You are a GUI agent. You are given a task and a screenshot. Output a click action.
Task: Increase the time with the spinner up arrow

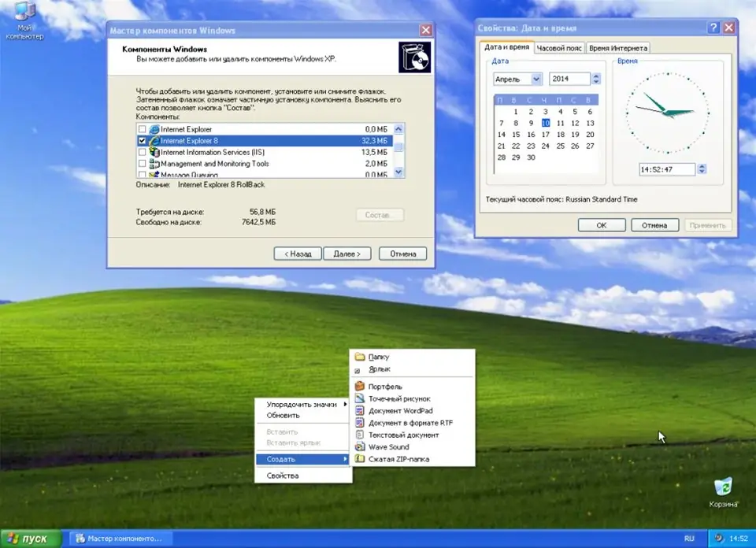(x=702, y=166)
